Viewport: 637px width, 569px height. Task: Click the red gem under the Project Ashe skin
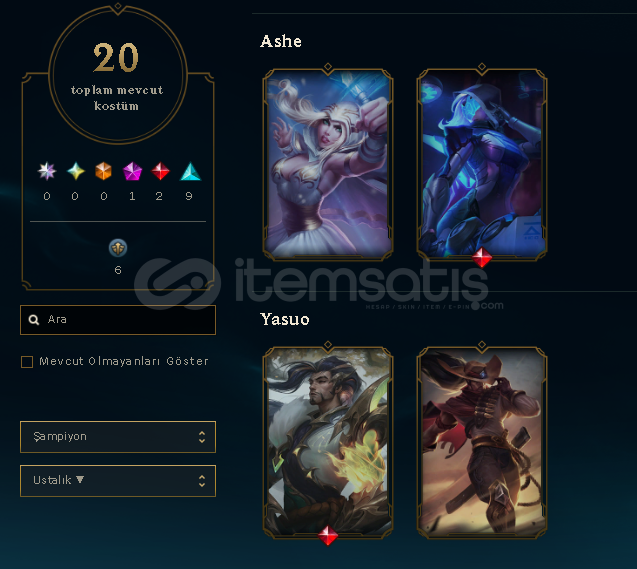pyautogui.click(x=482, y=257)
